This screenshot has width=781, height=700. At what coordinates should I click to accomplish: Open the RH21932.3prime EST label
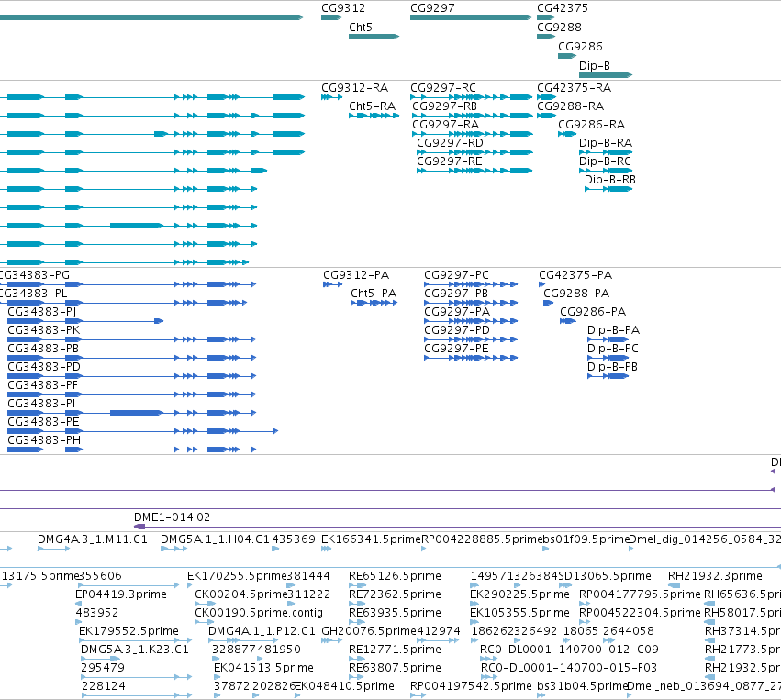click(715, 576)
